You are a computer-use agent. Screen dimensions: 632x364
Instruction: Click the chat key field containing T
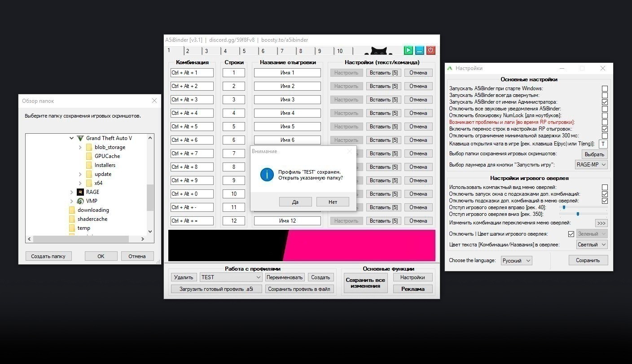pyautogui.click(x=603, y=144)
